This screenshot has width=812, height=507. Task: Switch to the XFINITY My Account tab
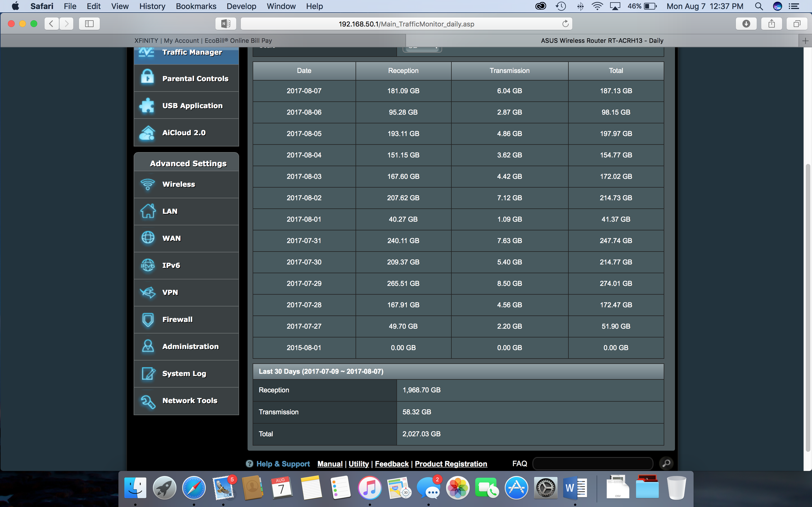point(203,41)
